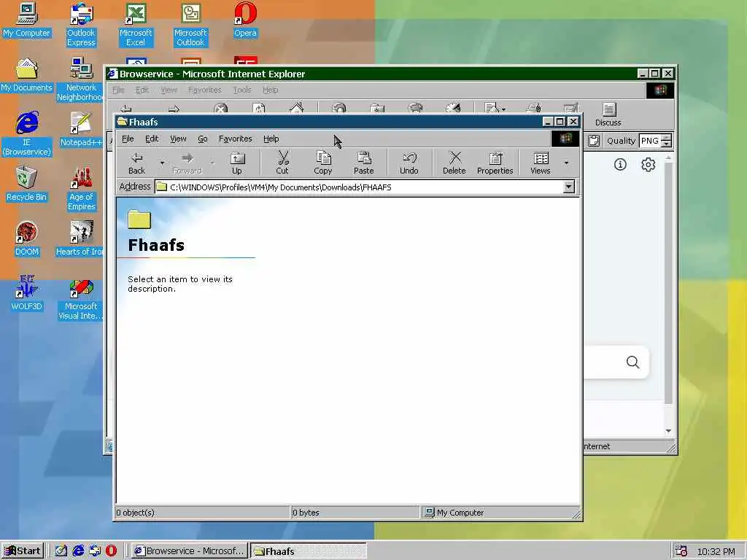Go Up one folder level
The image size is (747, 560).
[237, 163]
